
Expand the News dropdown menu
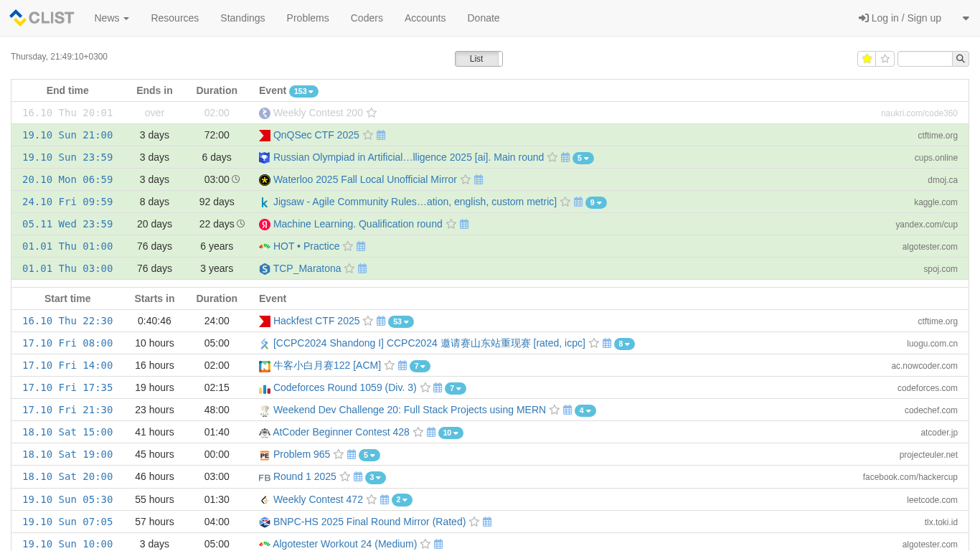point(111,18)
